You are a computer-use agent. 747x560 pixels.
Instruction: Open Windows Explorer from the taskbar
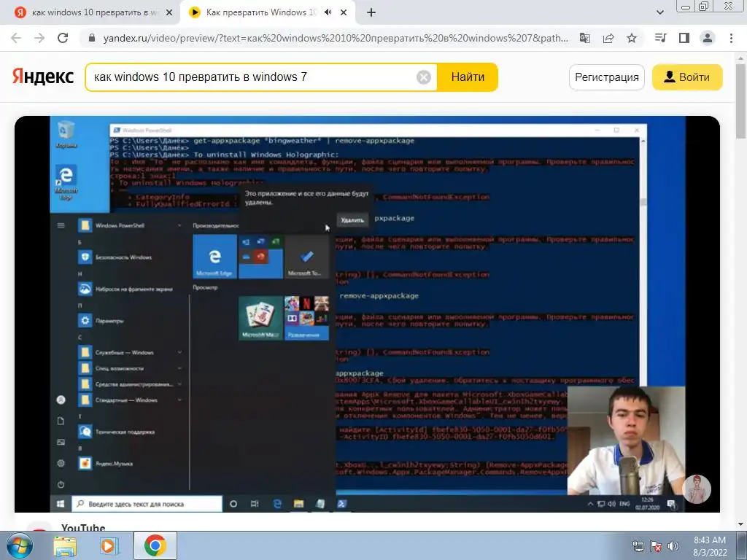[x=65, y=546]
